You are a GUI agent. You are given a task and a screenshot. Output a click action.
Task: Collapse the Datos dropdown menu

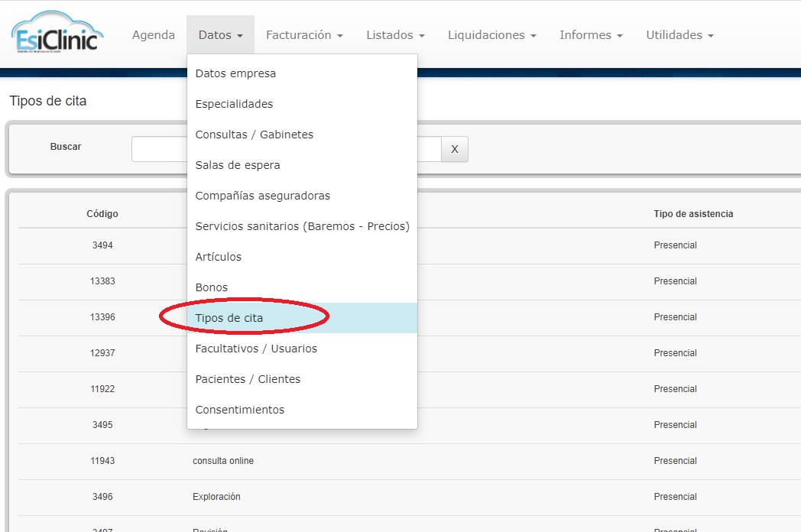220,34
